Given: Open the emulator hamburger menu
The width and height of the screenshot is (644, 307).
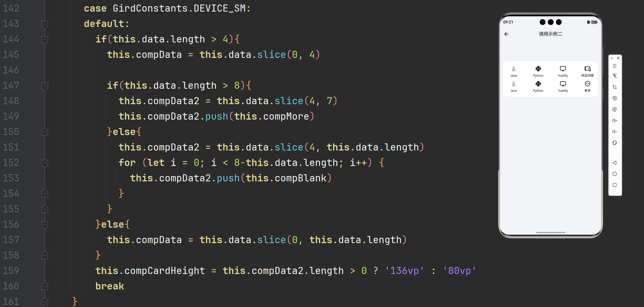Looking at the screenshot, I should coord(614,66).
